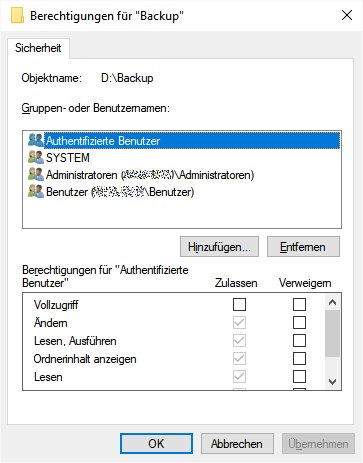
Task: Click the Entfernen button
Action: point(303,247)
